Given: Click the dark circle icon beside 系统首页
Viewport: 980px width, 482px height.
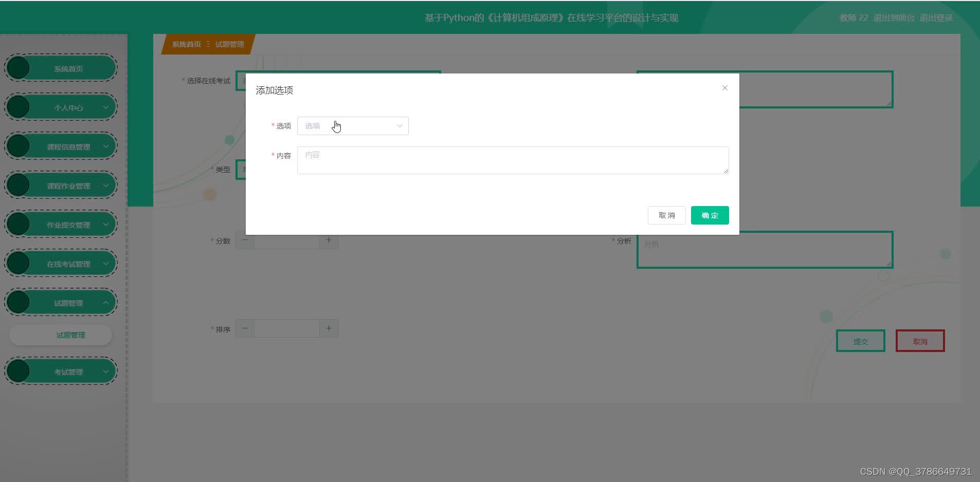Looking at the screenshot, I should click(x=18, y=68).
